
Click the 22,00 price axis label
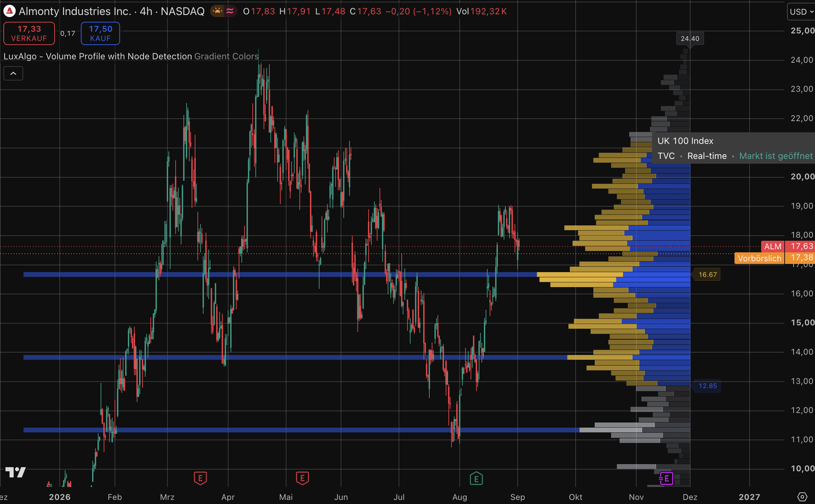point(802,118)
